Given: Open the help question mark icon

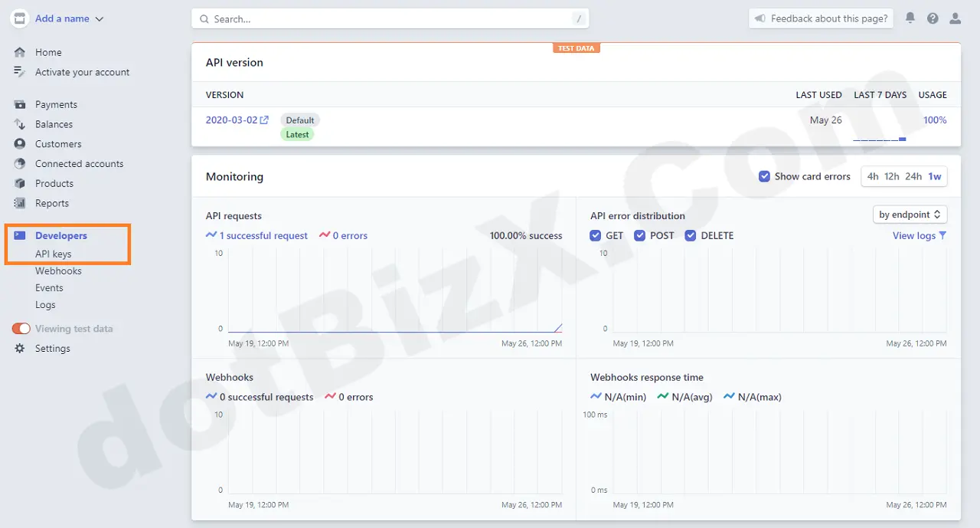Looking at the screenshot, I should (x=933, y=18).
